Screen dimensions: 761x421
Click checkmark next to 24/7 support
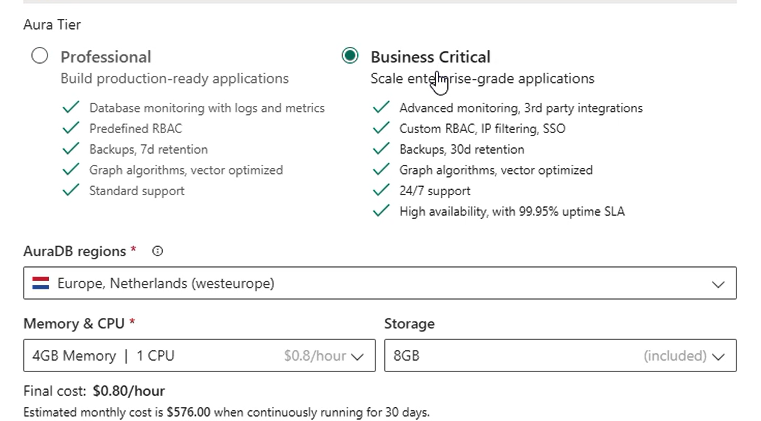381,190
